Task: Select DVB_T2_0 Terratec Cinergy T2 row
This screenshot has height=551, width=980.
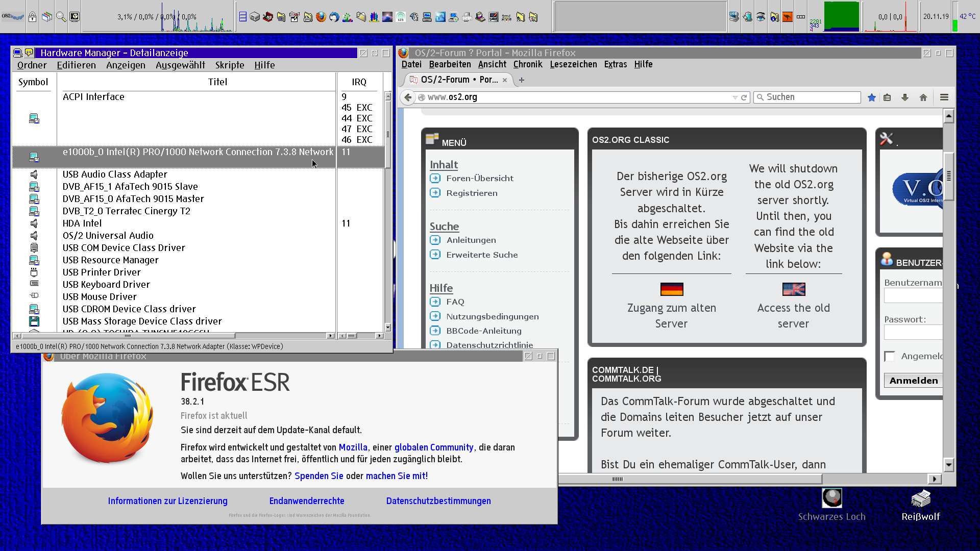Action: pos(198,211)
